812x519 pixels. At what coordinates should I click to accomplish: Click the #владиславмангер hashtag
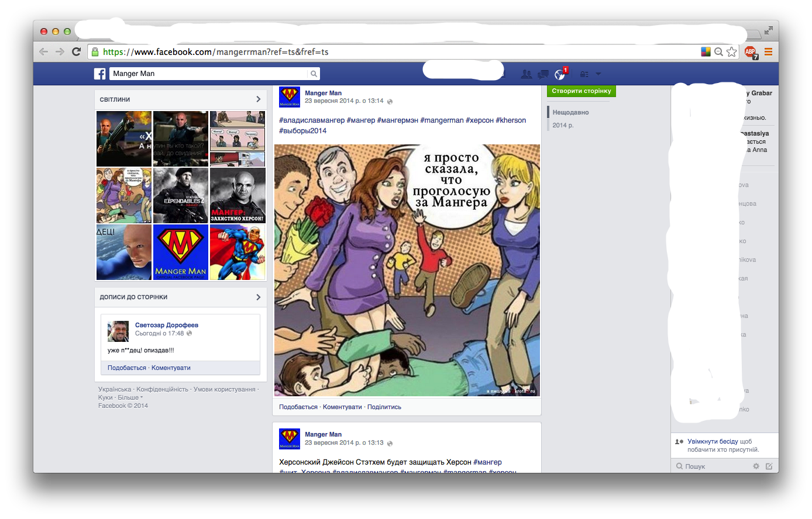tap(312, 120)
